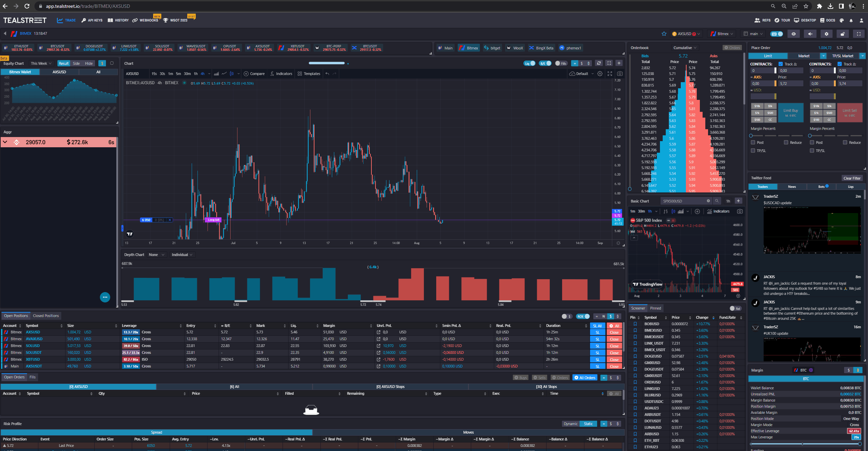Take snapshot of the Basic Chart
Image resolution: width=868 pixels, height=451 pixels.
(x=740, y=211)
